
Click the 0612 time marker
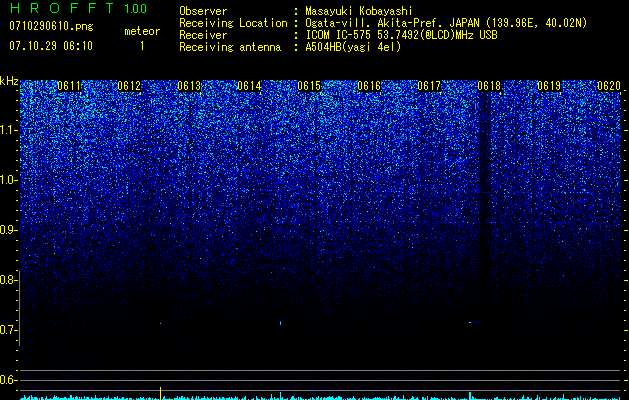pyautogui.click(x=129, y=86)
